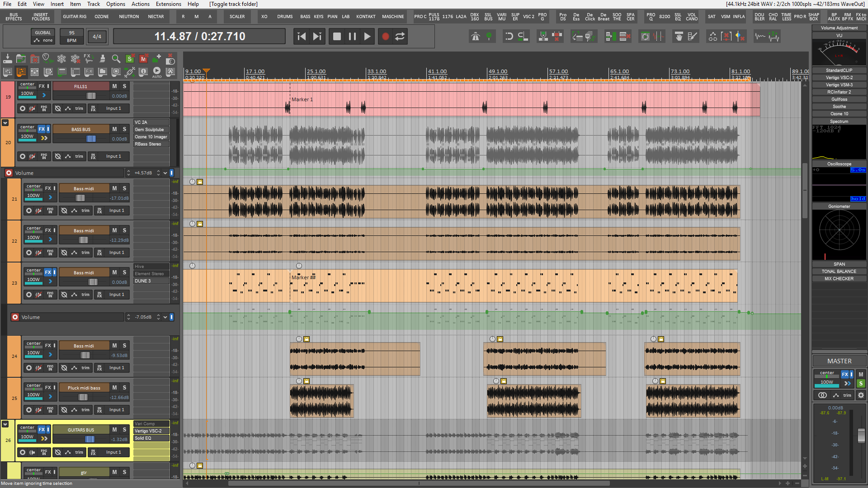Click the GUITAR RIG toolbar button

(x=75, y=17)
